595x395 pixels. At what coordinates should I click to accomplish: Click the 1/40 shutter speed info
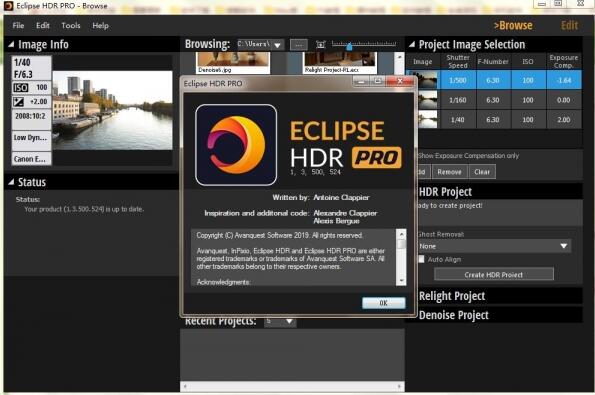click(22, 62)
